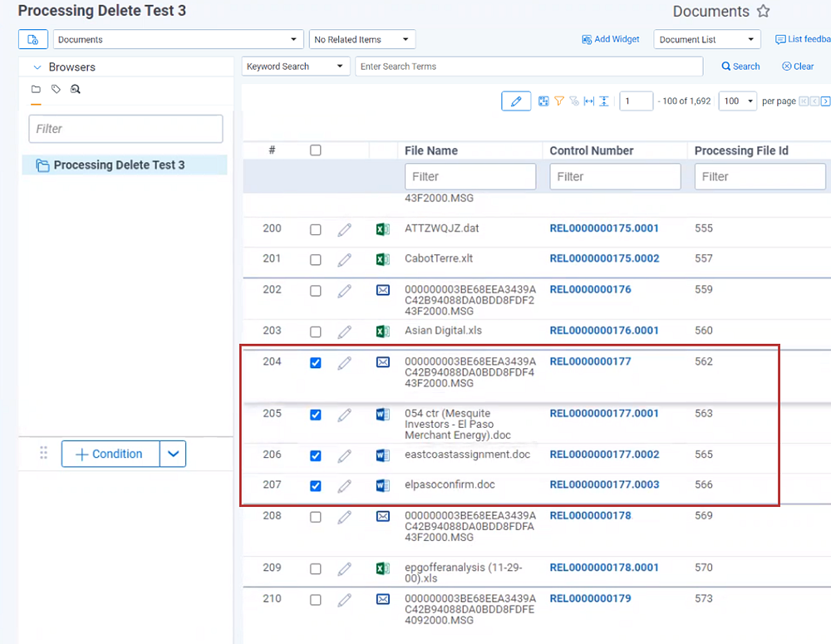Screen dimensions: 831x644
Task: Click the view info button beside Documents dropdown
Action: click(33, 39)
